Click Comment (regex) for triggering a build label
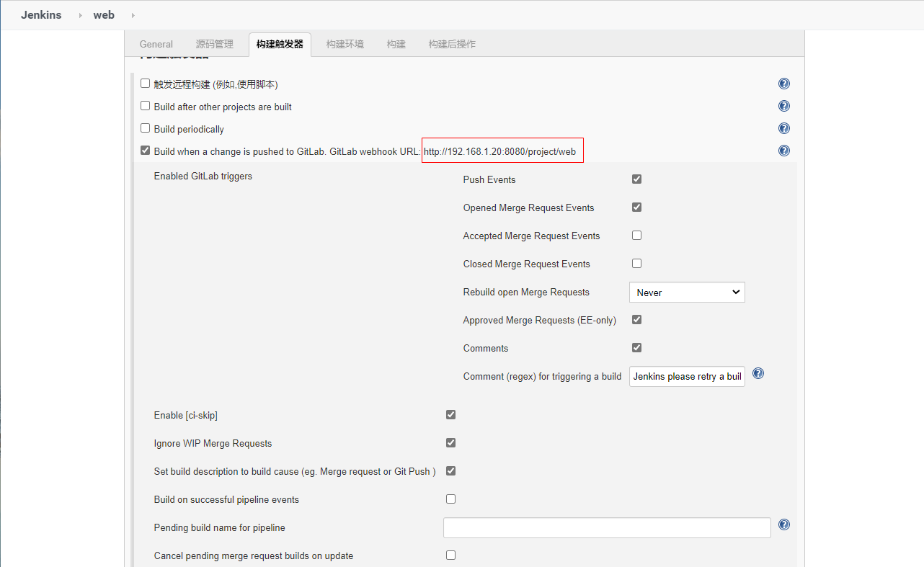 coord(542,376)
